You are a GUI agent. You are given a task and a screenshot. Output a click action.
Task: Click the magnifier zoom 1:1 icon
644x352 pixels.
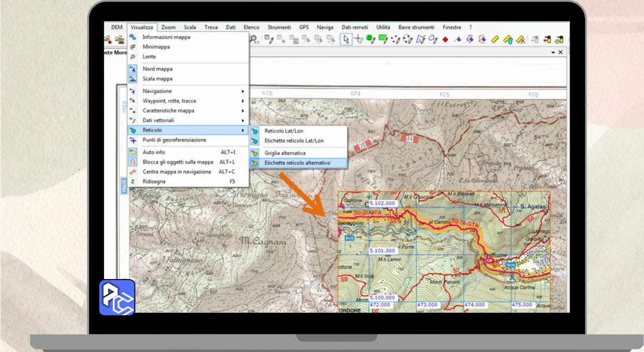255,39
